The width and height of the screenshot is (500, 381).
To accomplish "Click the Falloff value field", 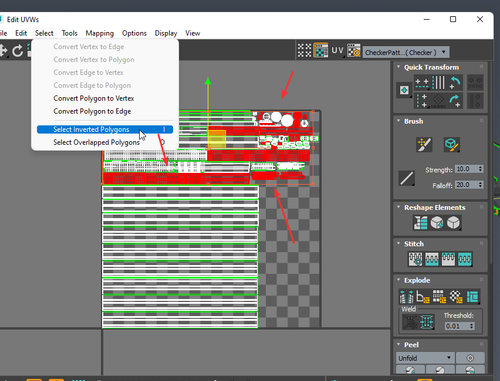I will [466, 185].
